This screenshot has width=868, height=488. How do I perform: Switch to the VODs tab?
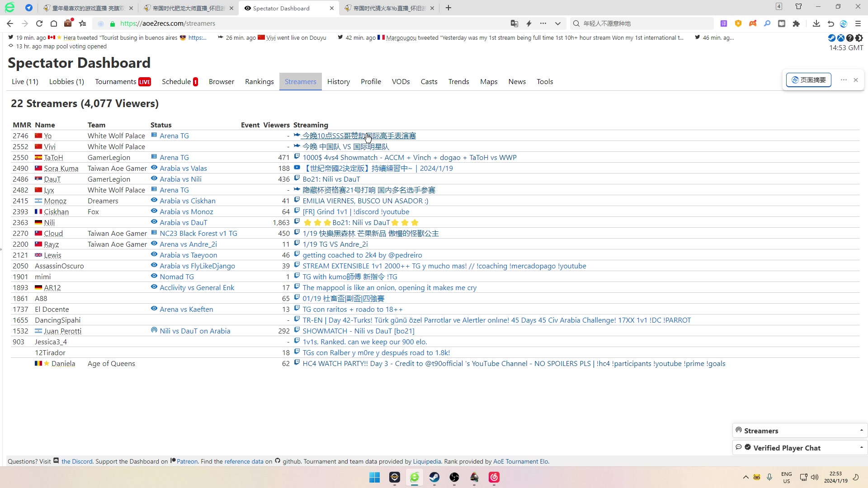click(x=401, y=82)
